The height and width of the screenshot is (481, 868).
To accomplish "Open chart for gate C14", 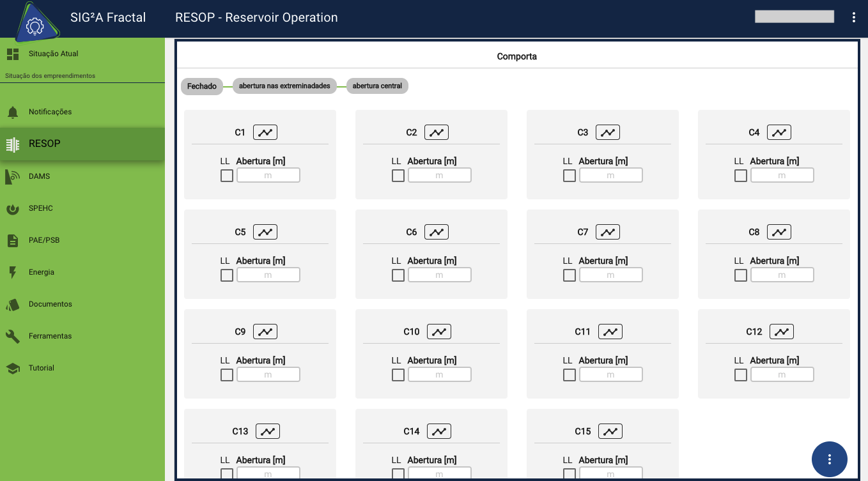I will (439, 431).
